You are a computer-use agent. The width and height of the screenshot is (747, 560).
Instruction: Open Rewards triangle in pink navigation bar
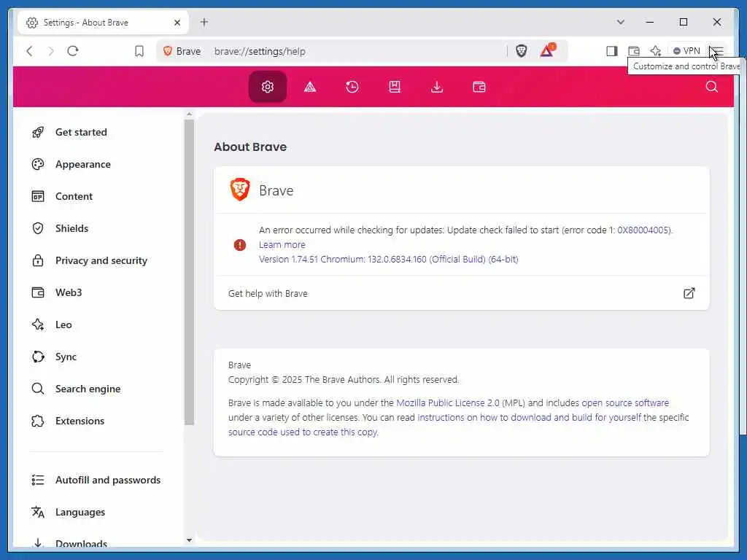pos(310,87)
